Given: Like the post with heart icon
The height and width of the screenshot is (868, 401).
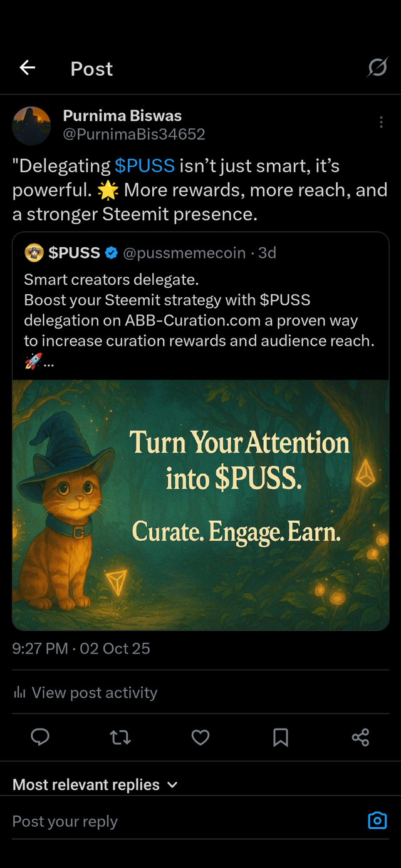Looking at the screenshot, I should (x=200, y=738).
